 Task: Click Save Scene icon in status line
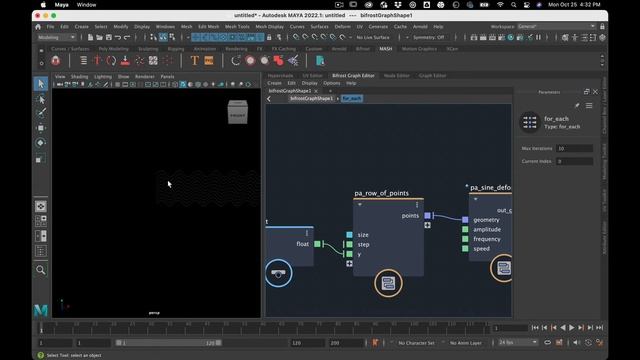[109, 37]
